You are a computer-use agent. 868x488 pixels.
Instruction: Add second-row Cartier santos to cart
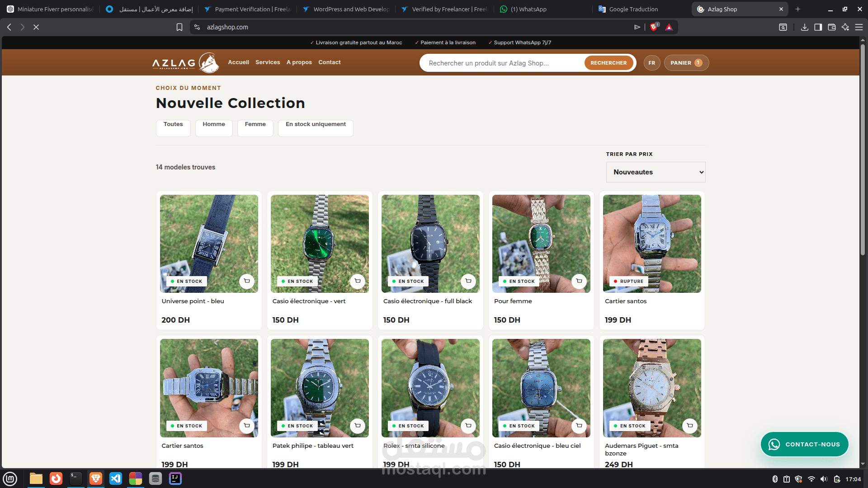click(x=247, y=426)
